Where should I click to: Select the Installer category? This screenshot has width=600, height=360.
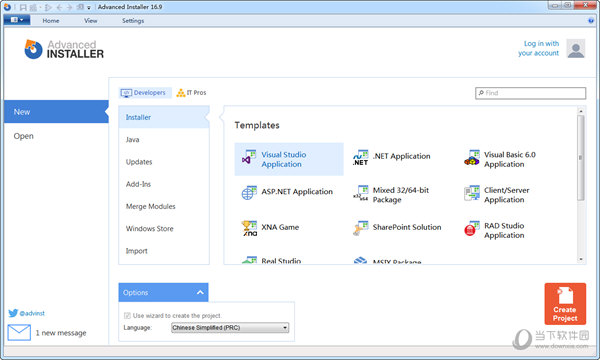[164, 117]
